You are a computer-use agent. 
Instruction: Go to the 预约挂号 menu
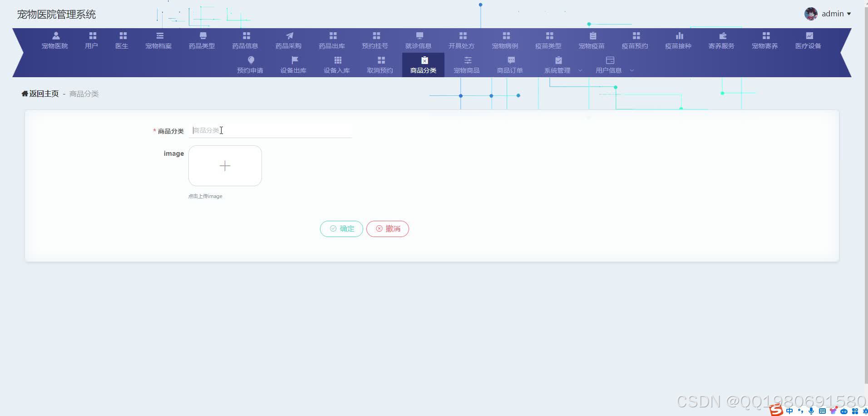[x=375, y=40]
